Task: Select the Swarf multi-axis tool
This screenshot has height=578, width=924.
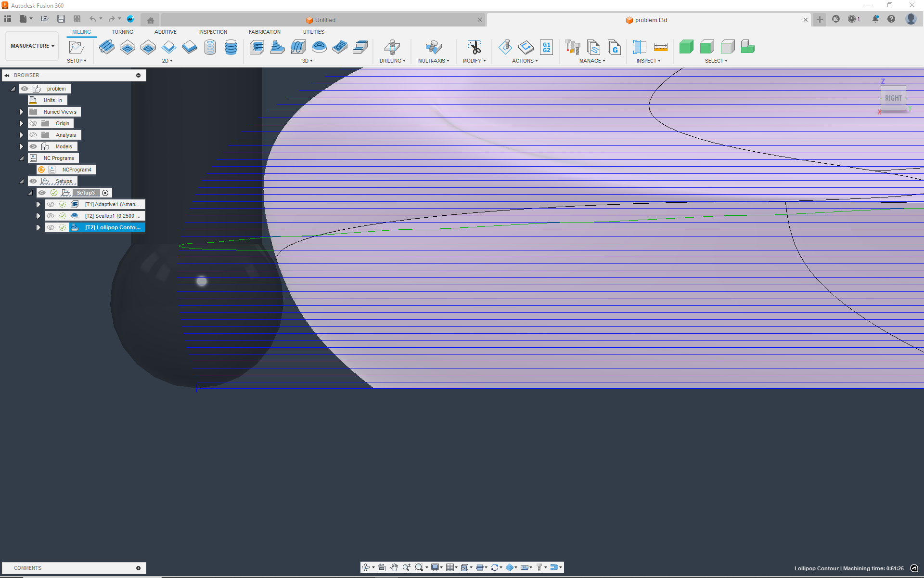Action: click(x=434, y=48)
